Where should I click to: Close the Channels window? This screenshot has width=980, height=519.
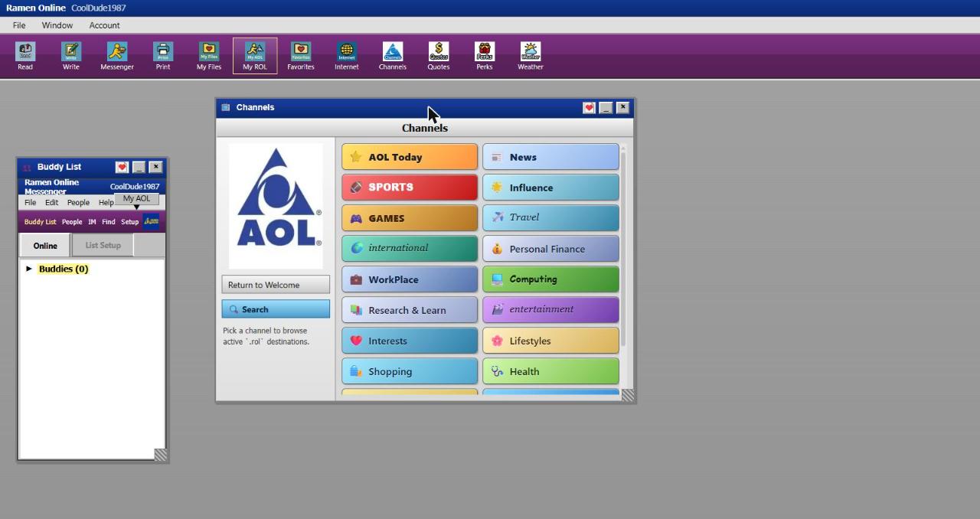pyautogui.click(x=622, y=108)
